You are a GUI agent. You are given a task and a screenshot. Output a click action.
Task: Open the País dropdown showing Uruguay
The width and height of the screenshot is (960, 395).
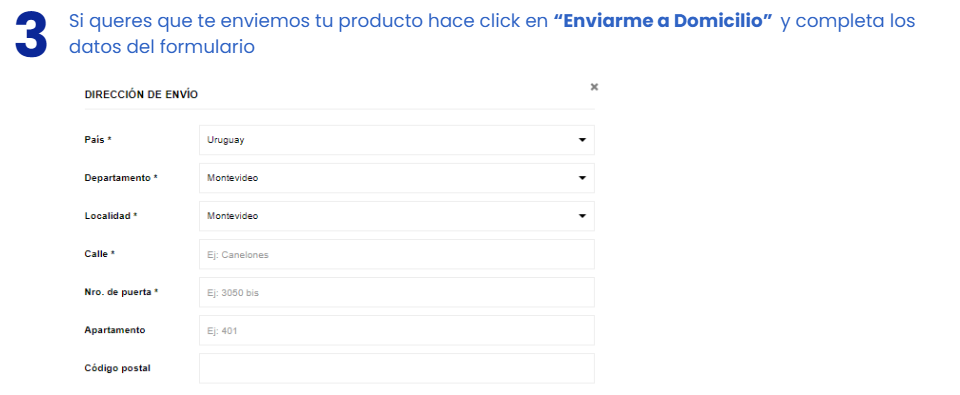397,140
